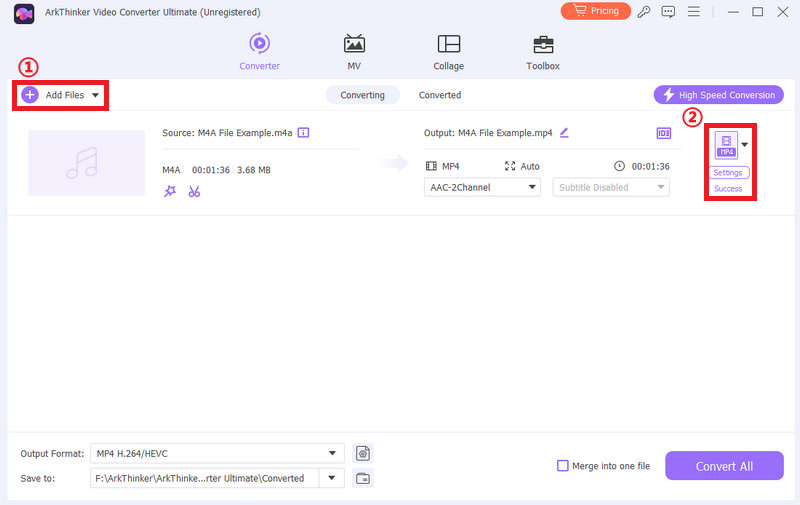The image size is (800, 505).
Task: Show the Converted list tab
Action: pos(440,95)
